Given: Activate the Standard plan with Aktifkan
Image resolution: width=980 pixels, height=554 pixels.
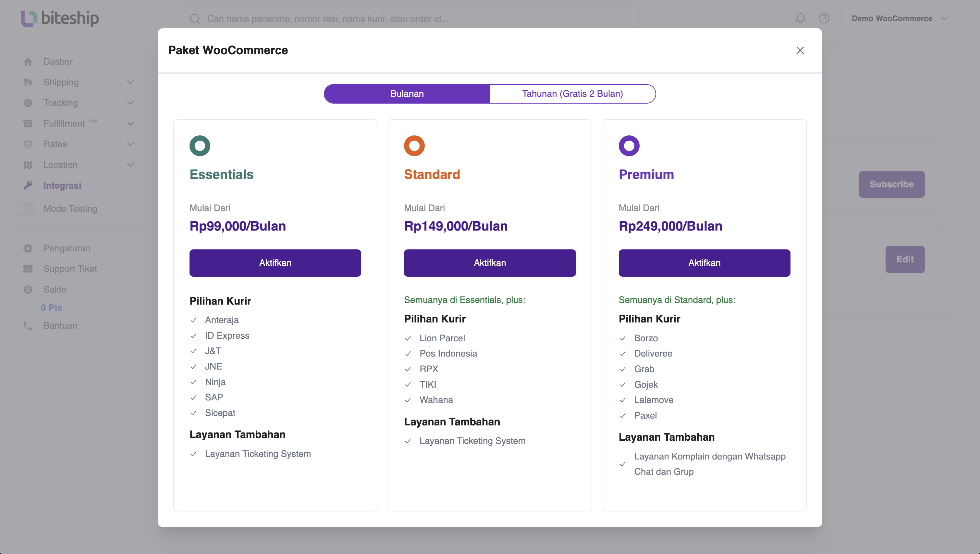Looking at the screenshot, I should click(x=490, y=263).
